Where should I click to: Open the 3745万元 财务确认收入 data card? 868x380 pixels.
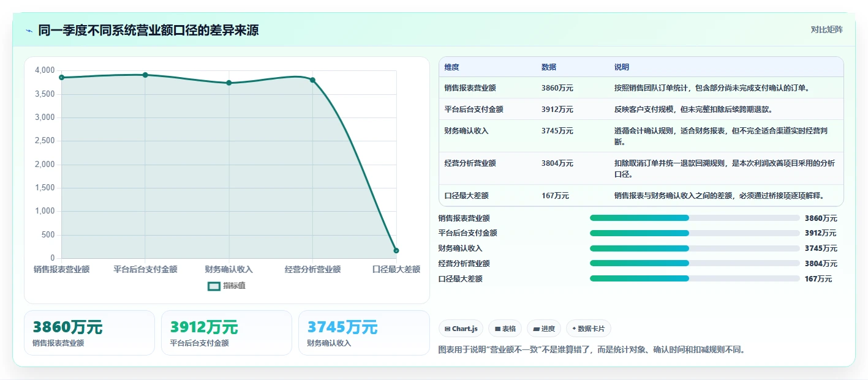click(x=364, y=333)
